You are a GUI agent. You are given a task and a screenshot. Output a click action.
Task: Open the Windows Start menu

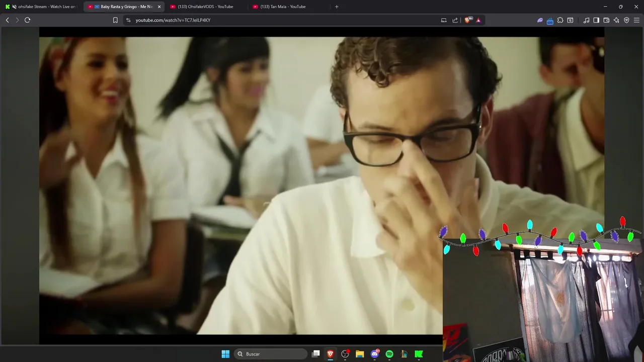tap(225, 354)
